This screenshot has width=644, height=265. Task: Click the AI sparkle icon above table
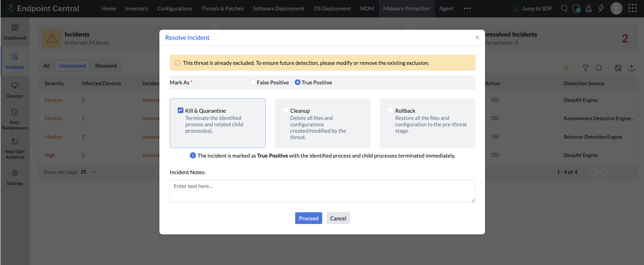pos(566,67)
